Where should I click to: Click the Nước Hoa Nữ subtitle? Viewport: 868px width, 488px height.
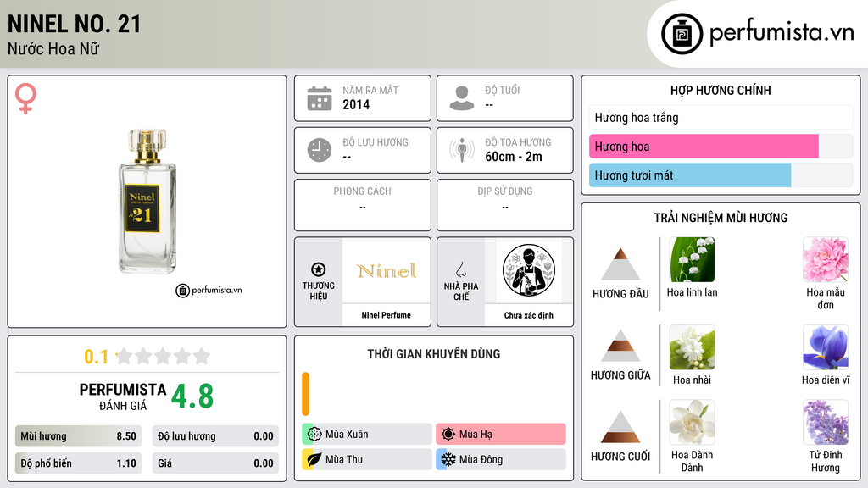pyautogui.click(x=53, y=48)
